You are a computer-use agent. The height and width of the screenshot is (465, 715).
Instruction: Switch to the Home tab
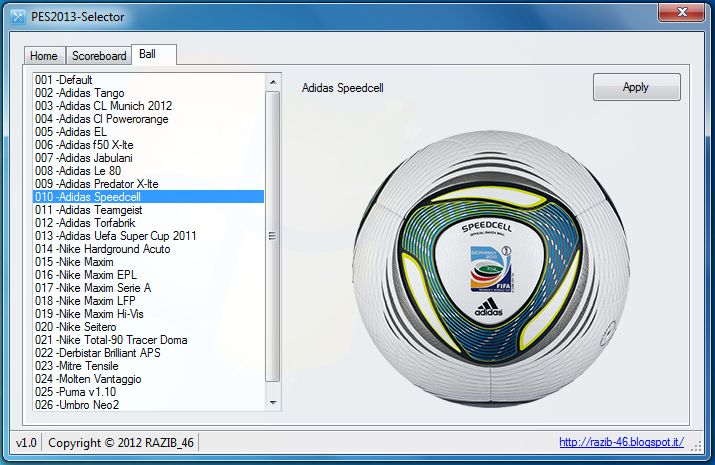pos(43,56)
